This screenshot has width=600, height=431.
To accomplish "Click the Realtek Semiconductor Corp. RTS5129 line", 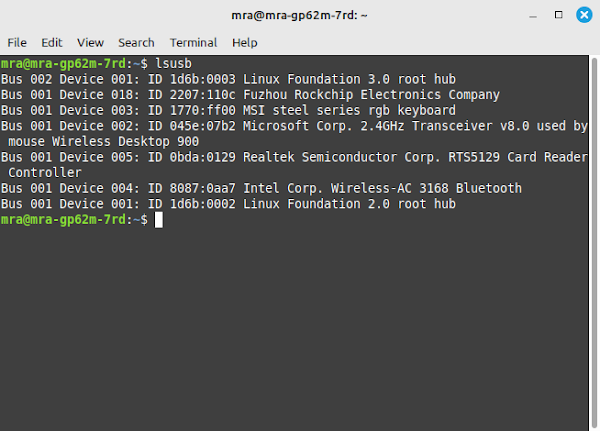I will coord(294,165).
